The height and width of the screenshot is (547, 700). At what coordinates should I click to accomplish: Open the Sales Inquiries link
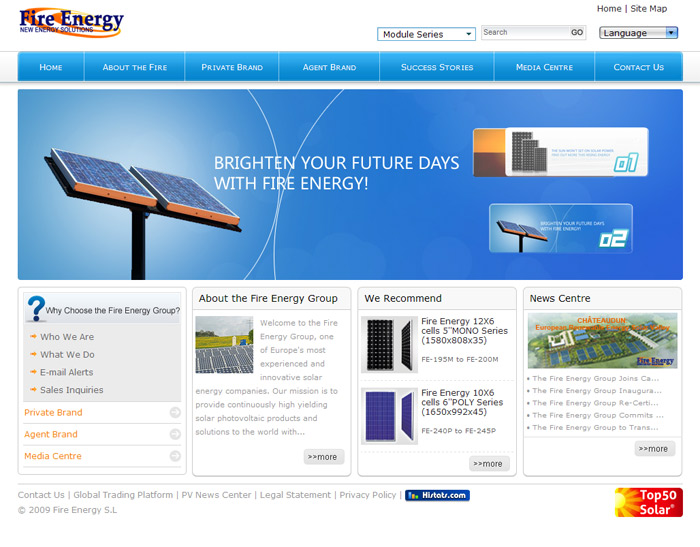pyautogui.click(x=71, y=390)
